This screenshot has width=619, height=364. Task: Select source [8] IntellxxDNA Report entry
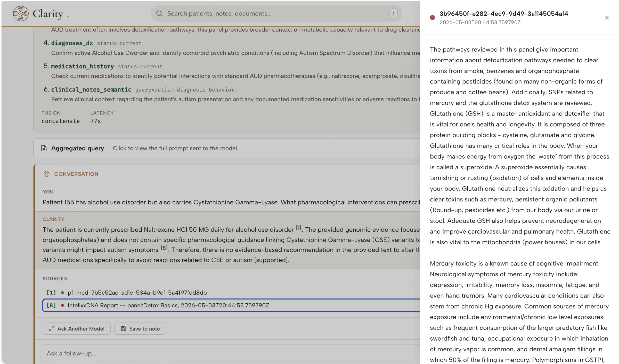231,305
